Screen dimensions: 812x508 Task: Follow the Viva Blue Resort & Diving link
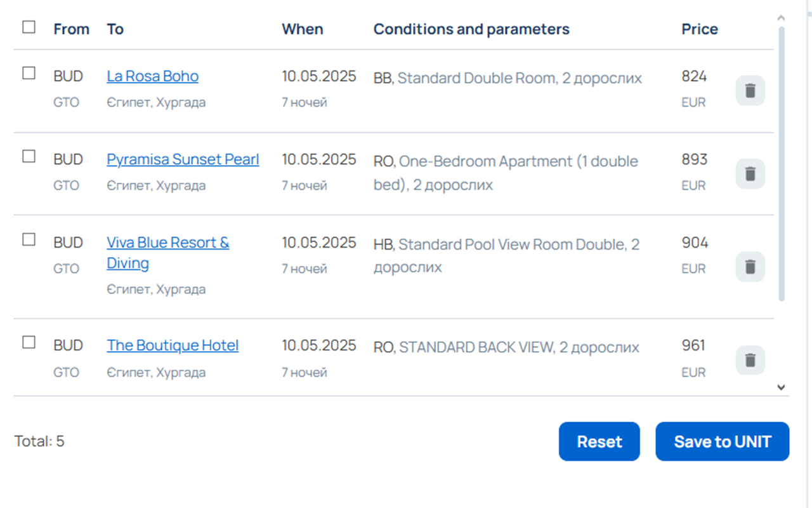[x=167, y=243]
